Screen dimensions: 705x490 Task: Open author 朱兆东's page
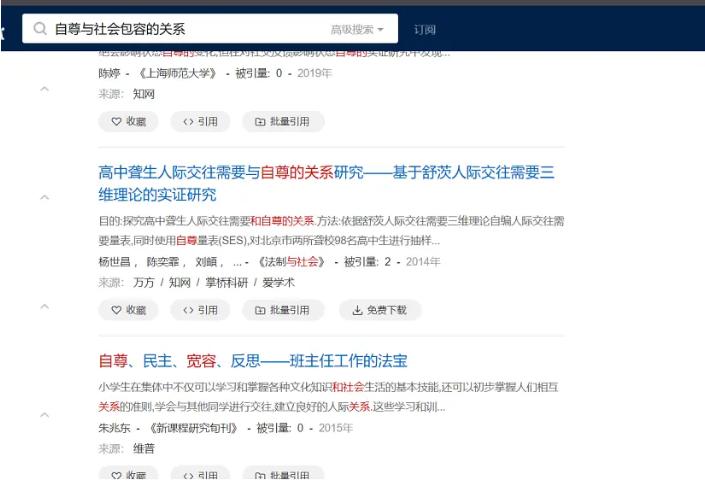click(114, 428)
